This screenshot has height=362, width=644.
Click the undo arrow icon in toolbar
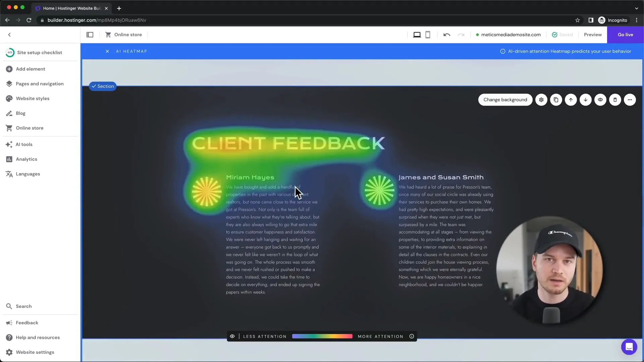pos(447,35)
